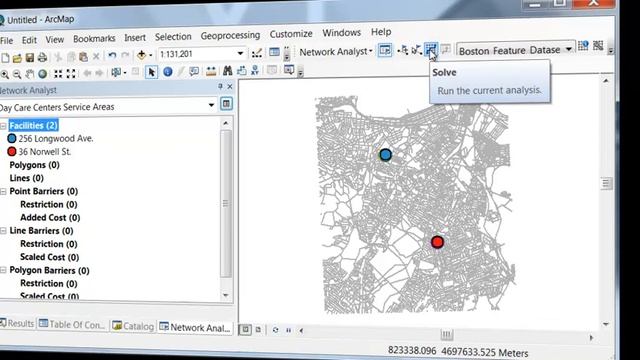This screenshot has width=640, height=360.
Task: Select the Select/Move Network Locations tool
Action: click(x=417, y=50)
